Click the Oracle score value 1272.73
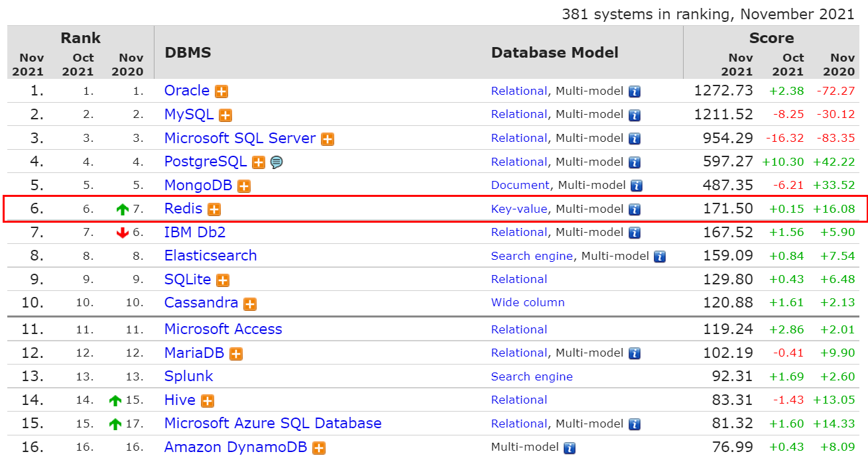This screenshot has width=868, height=458. pyautogui.click(x=723, y=91)
